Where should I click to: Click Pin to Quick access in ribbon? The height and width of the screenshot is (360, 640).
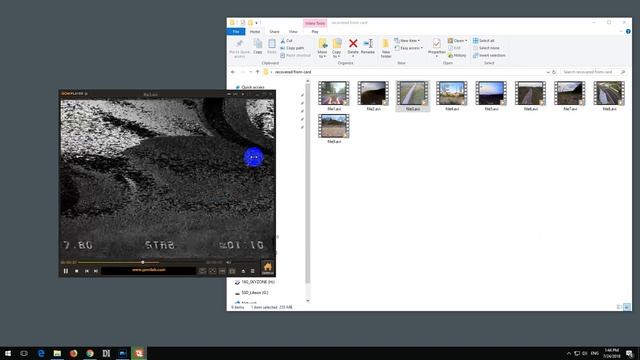(240, 49)
